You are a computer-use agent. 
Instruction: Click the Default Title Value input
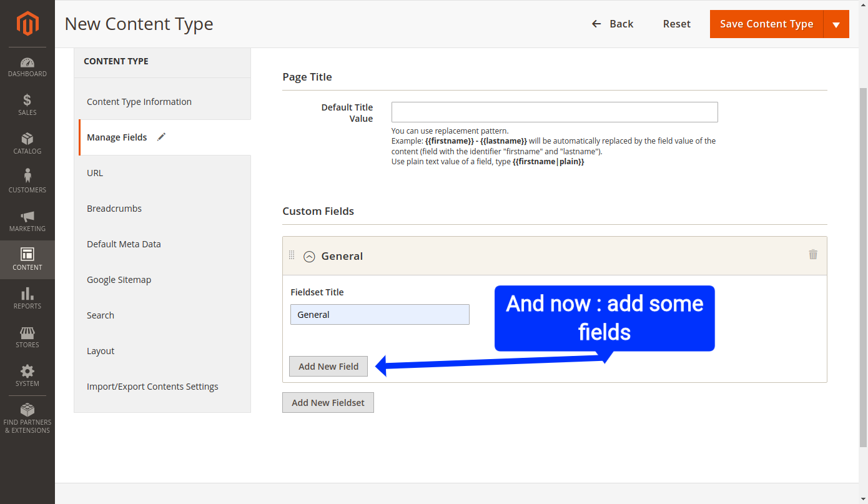pyautogui.click(x=555, y=112)
